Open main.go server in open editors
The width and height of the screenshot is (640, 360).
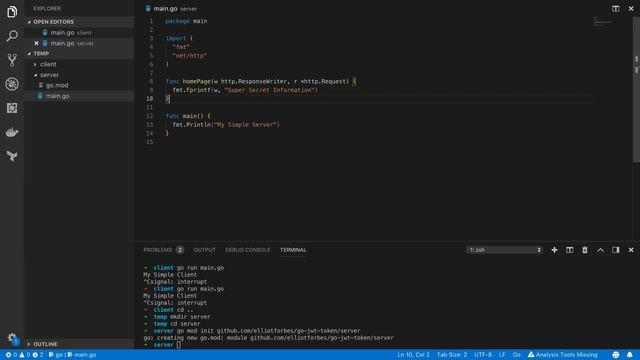click(79, 43)
